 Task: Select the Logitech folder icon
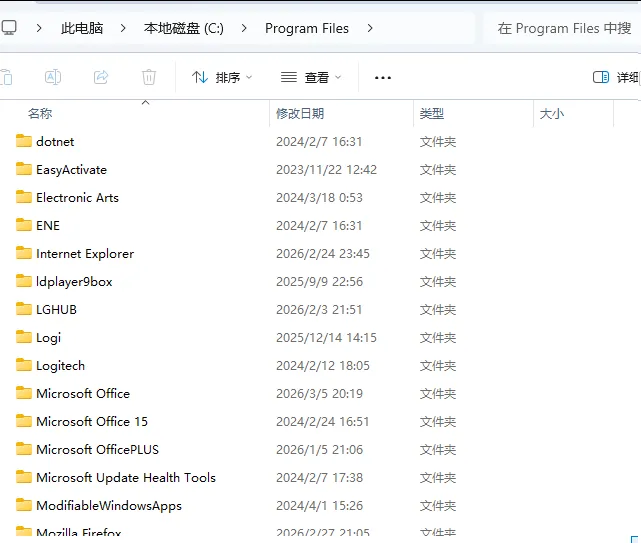click(x=24, y=365)
